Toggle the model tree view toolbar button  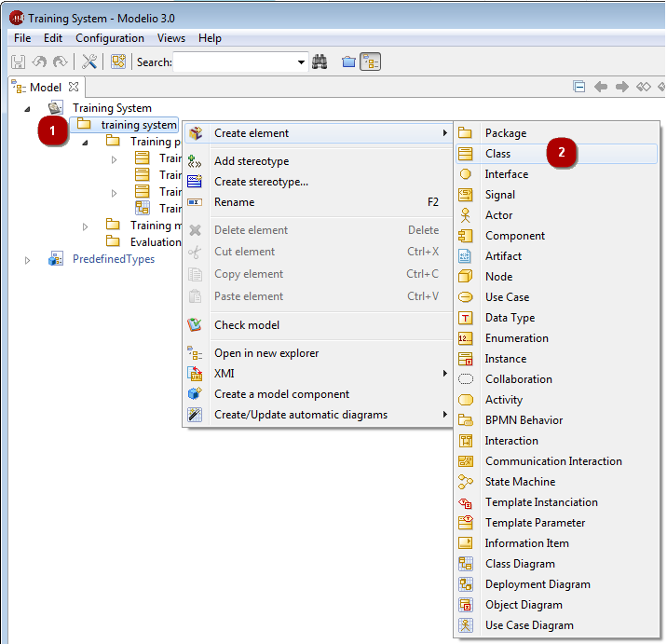click(371, 62)
